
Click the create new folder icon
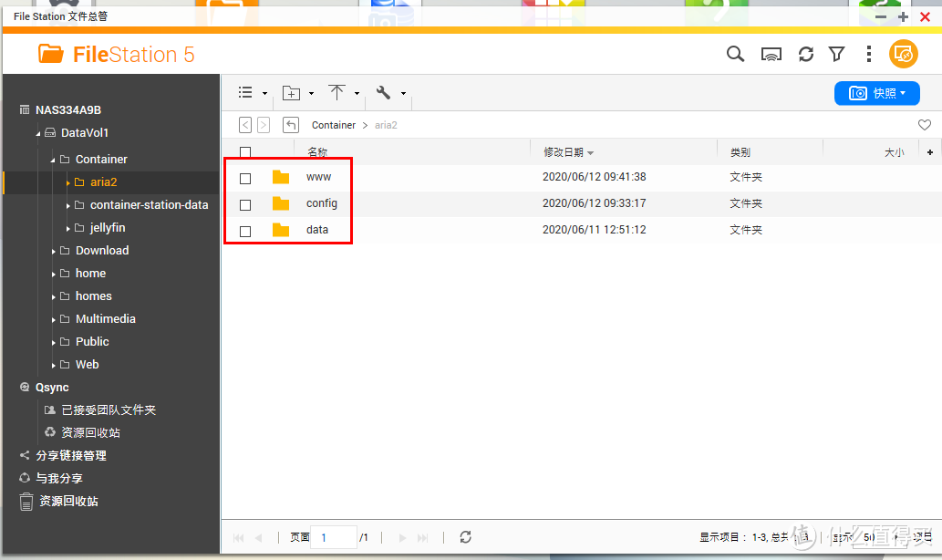pyautogui.click(x=292, y=93)
